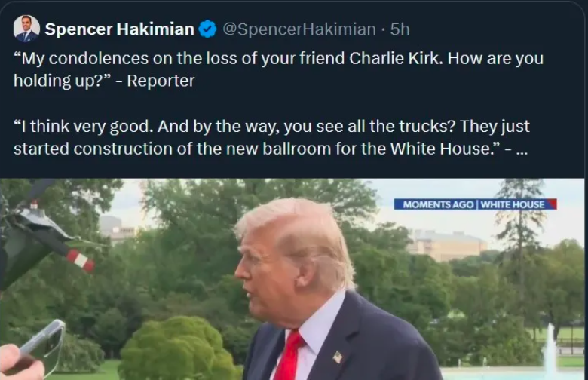Click the word "Reporter" in the tweet
Viewport: 588px width, 380px height.
pyautogui.click(x=161, y=81)
